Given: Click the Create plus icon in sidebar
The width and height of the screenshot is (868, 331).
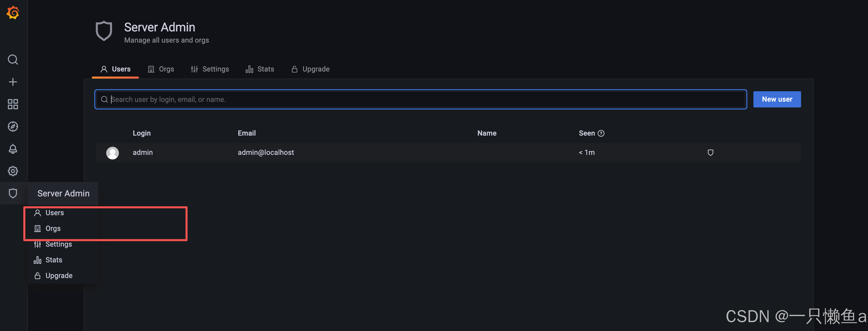Looking at the screenshot, I should (x=13, y=82).
